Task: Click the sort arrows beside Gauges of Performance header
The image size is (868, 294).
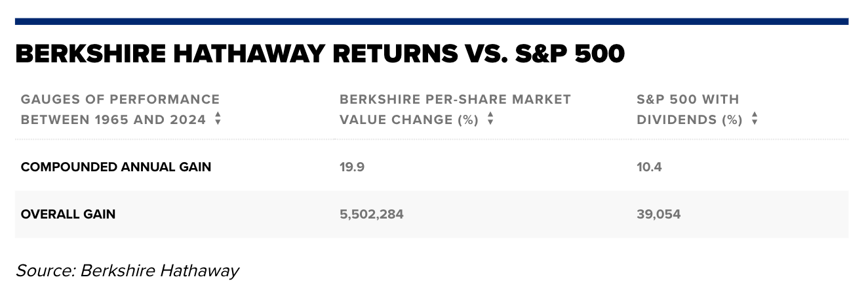Action: (x=218, y=119)
